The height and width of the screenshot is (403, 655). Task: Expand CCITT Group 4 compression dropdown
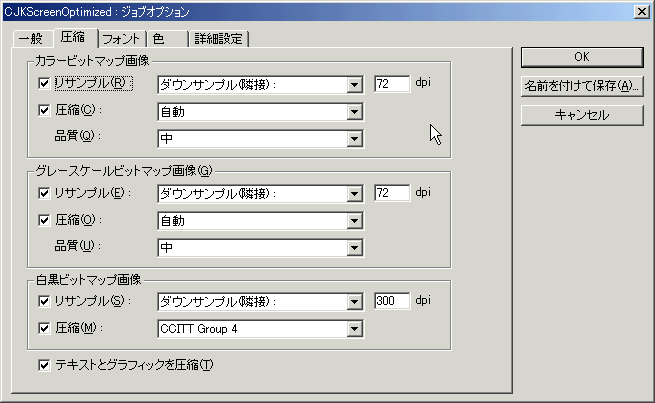pyautogui.click(x=354, y=328)
